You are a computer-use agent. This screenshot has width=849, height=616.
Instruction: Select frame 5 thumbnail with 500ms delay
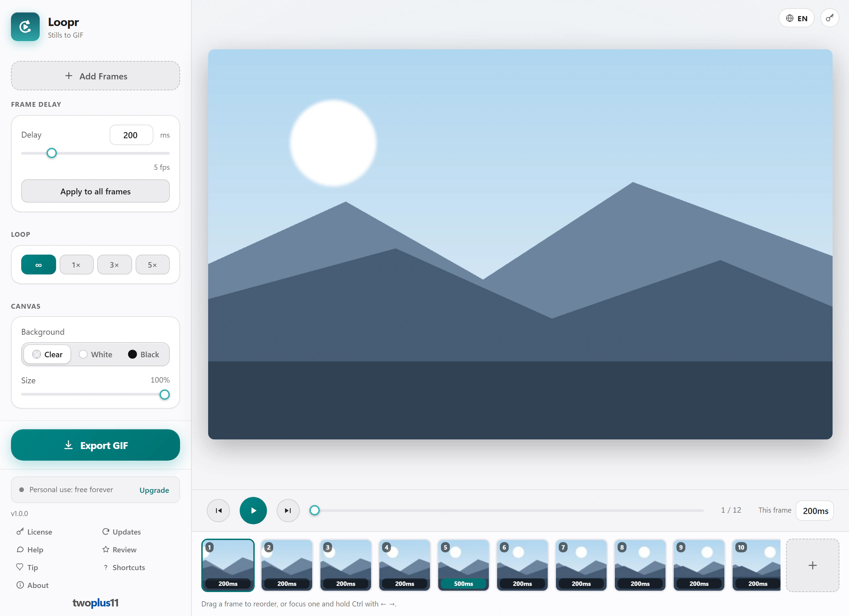tap(464, 565)
